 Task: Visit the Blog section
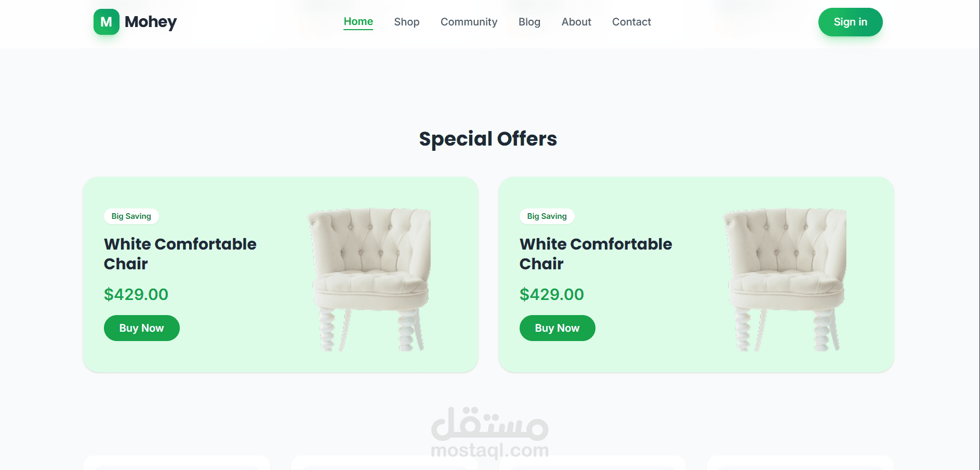tap(529, 22)
